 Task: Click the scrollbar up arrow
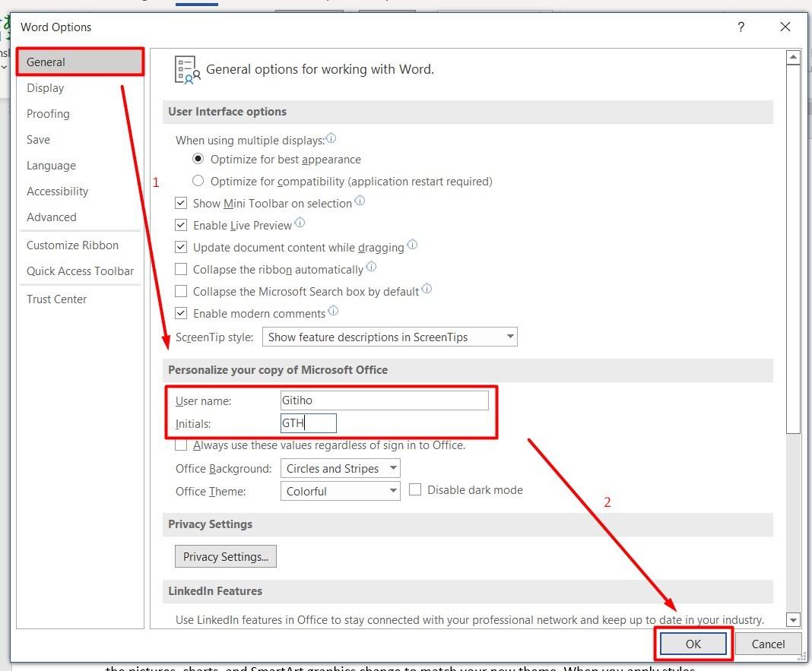click(793, 57)
